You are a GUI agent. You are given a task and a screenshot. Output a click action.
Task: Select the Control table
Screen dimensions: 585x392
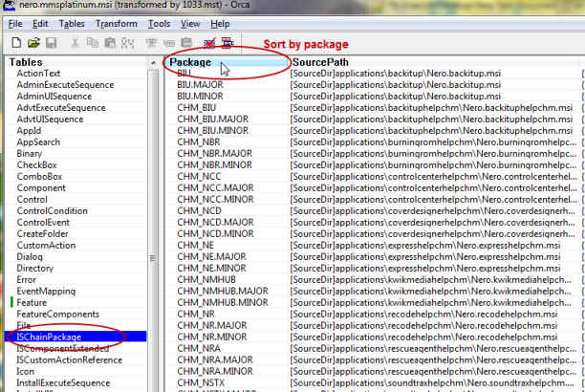(x=32, y=200)
